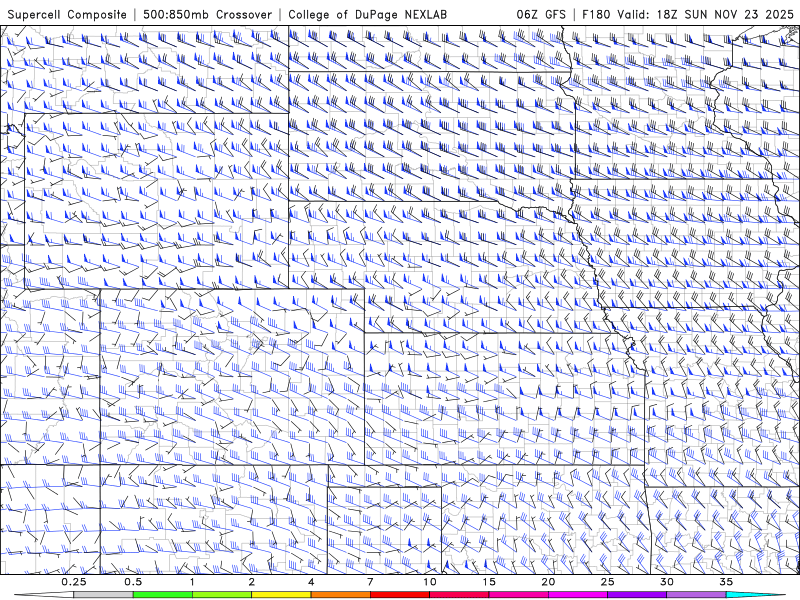Click the legend value 20

pos(548,582)
